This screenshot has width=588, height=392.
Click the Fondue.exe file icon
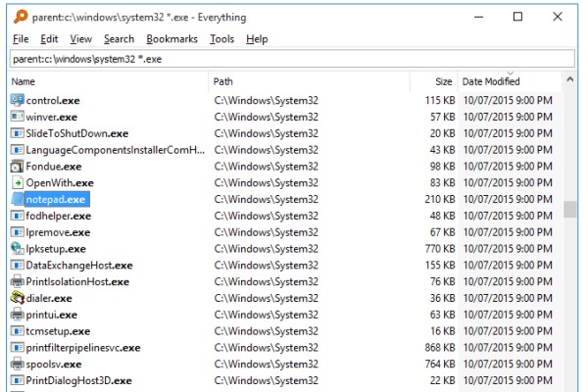(x=18, y=167)
